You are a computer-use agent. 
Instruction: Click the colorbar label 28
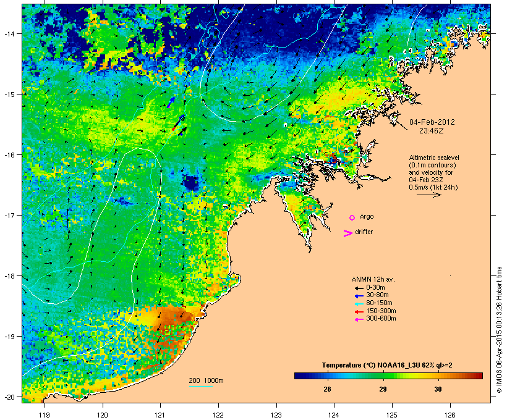pyautogui.click(x=327, y=389)
